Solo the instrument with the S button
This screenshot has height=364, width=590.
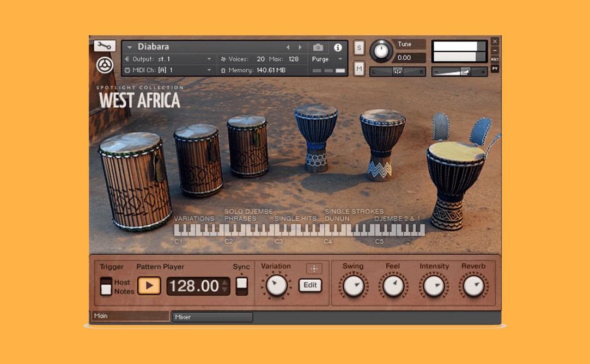pos(359,48)
